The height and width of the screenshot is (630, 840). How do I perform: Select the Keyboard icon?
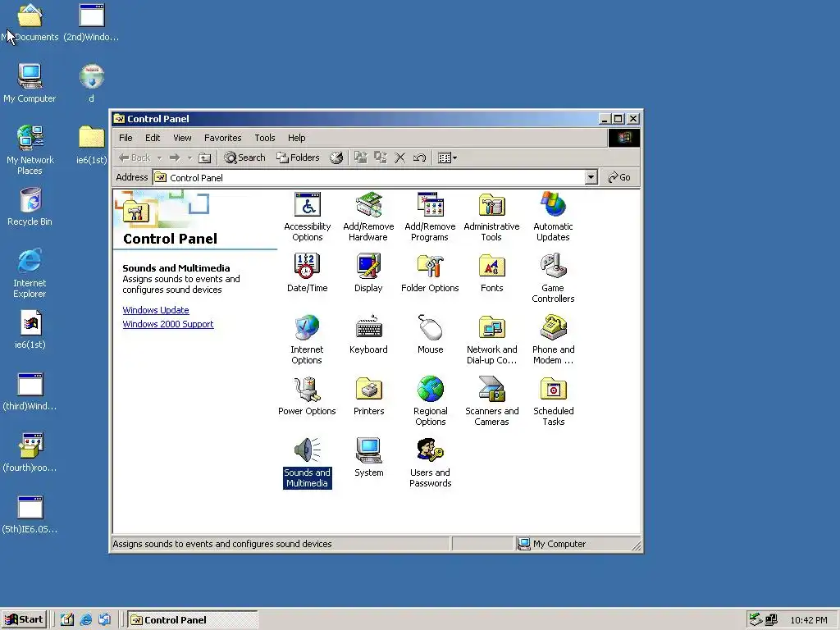pos(368,335)
